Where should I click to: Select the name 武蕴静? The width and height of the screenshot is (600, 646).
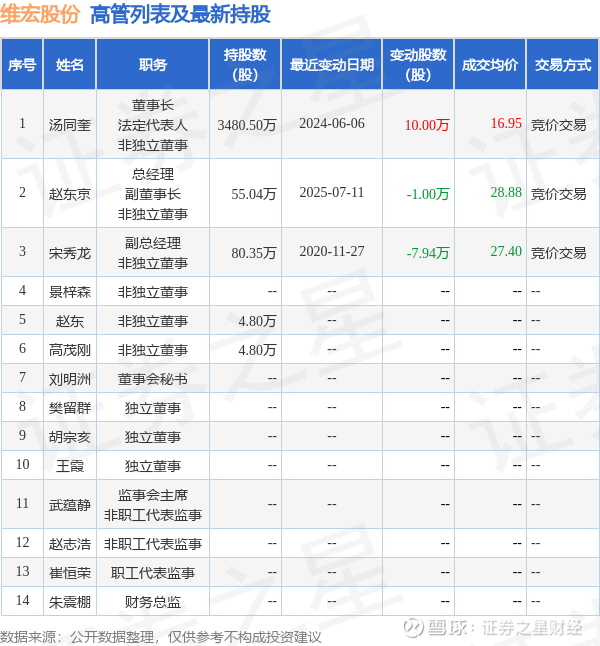click(x=70, y=504)
